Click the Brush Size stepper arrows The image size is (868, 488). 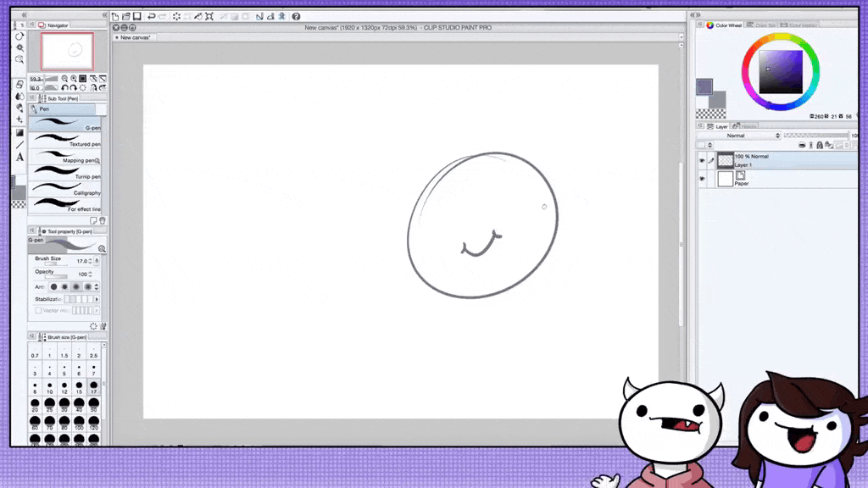pyautogui.click(x=96, y=261)
